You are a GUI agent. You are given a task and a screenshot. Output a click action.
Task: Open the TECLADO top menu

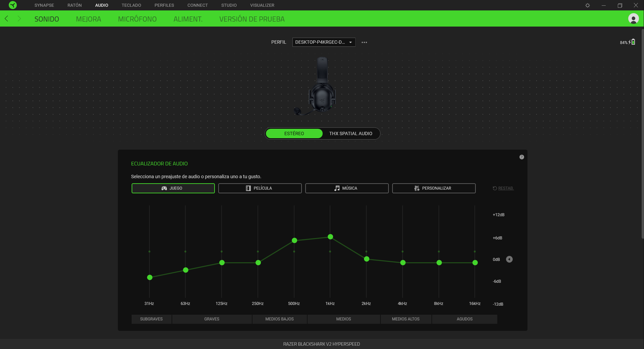(131, 5)
